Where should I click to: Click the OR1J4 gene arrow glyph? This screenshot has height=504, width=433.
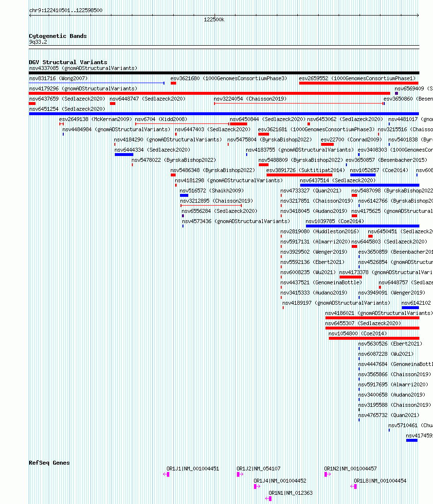(x=257, y=487)
